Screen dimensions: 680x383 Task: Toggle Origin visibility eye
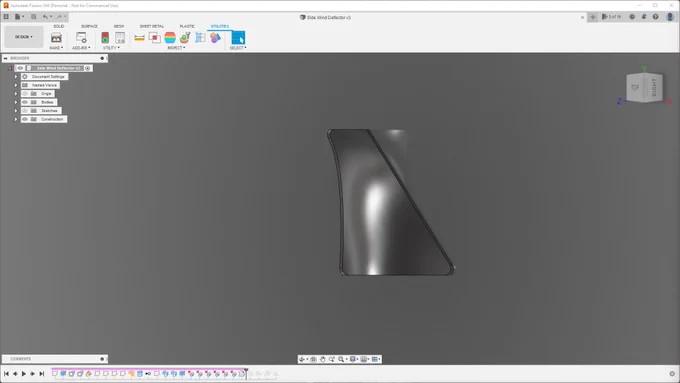point(25,94)
